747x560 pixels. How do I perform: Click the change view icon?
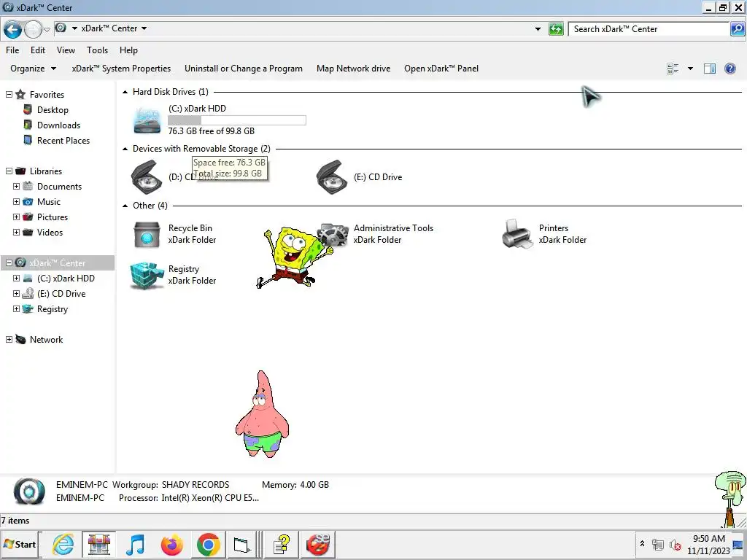(x=673, y=69)
